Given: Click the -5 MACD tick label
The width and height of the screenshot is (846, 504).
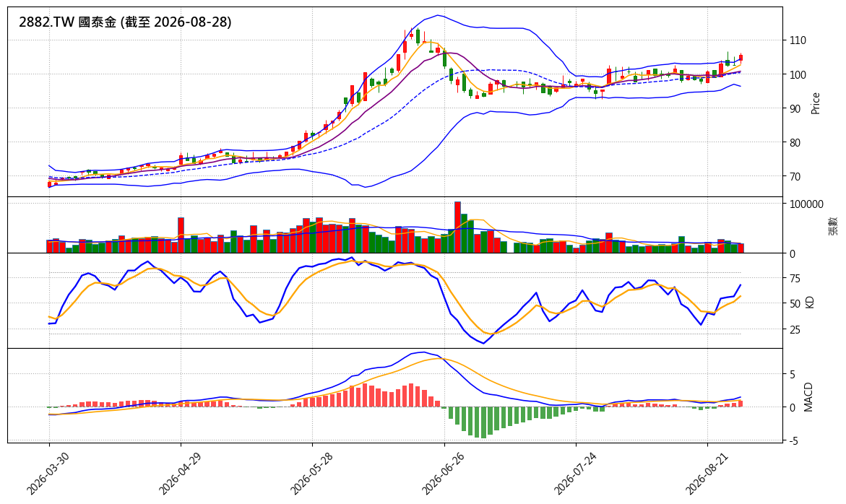Looking at the screenshot, I should click(793, 441).
